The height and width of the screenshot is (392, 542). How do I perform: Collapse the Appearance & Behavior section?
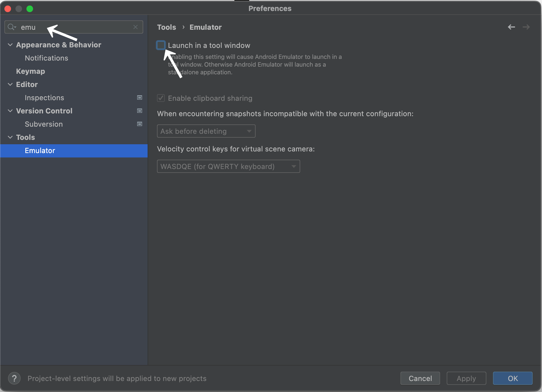pyautogui.click(x=10, y=45)
